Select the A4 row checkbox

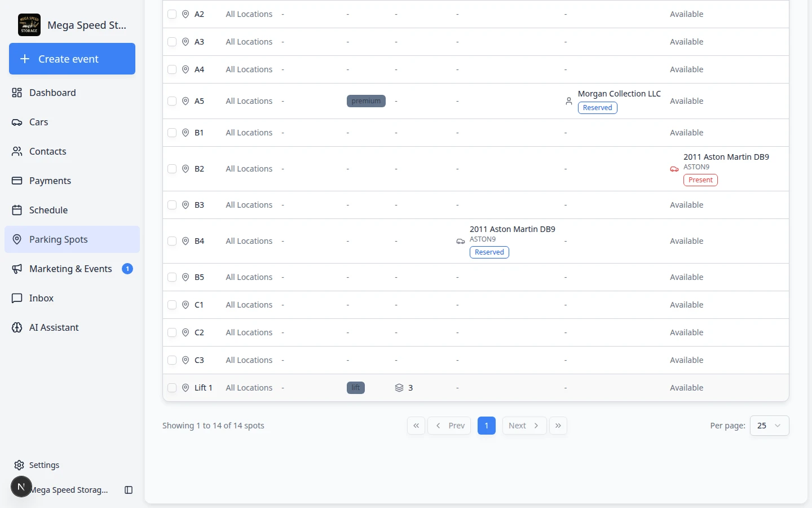(172, 69)
